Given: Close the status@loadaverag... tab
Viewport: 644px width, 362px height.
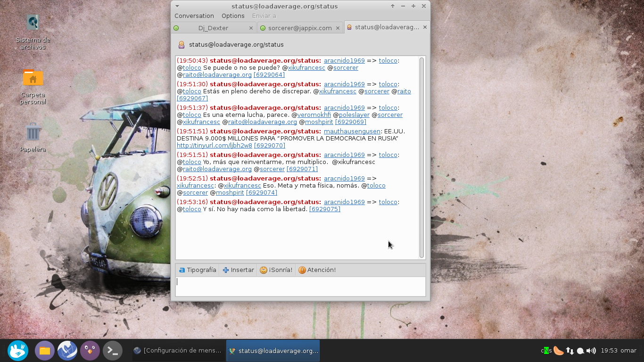Looking at the screenshot, I should pyautogui.click(x=425, y=27).
